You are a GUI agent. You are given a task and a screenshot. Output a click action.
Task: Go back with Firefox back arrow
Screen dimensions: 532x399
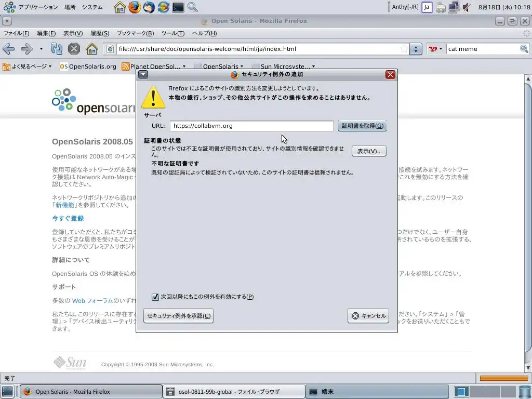pyautogui.click(x=9, y=49)
